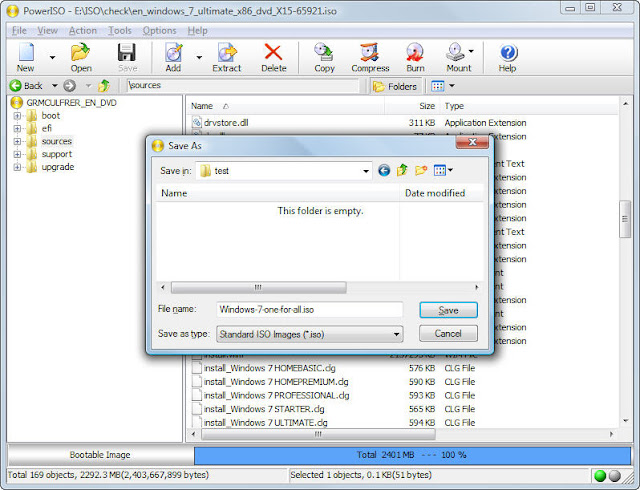Screen dimensions: 640x490
Task: Click the Save As dialog back icon
Action: (384, 170)
